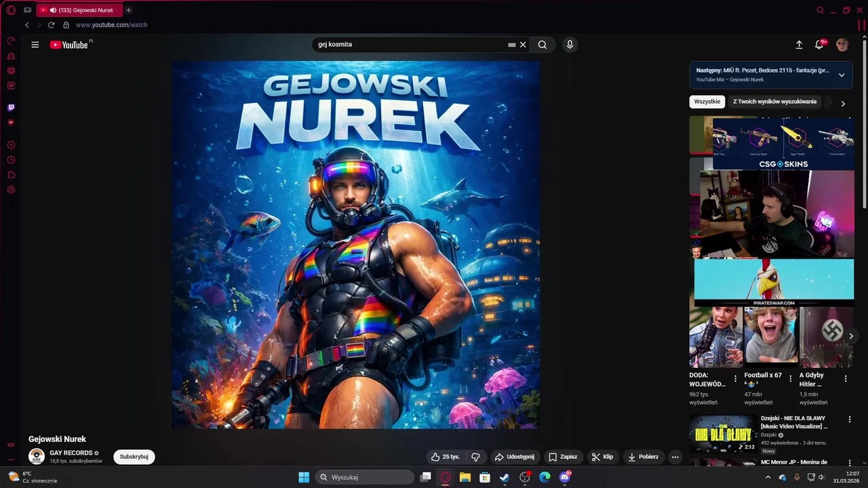
Task: Open the GAY RECORDS channel name
Action: click(71, 453)
